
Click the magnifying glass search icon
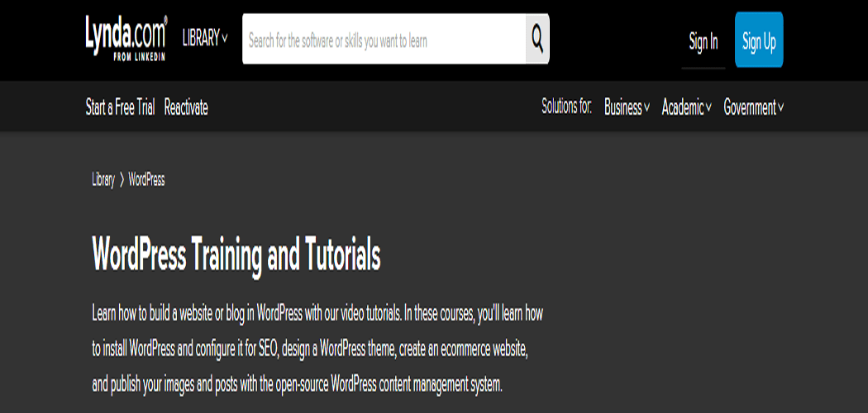coord(537,39)
